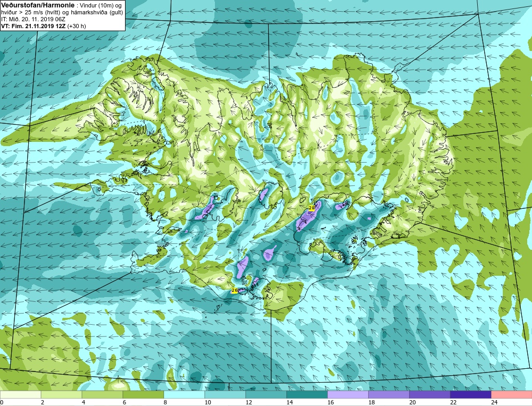The width and height of the screenshot is (532, 406).
Task: Click the 2–4 m/s legend swatch
Action: pyautogui.click(x=61, y=394)
